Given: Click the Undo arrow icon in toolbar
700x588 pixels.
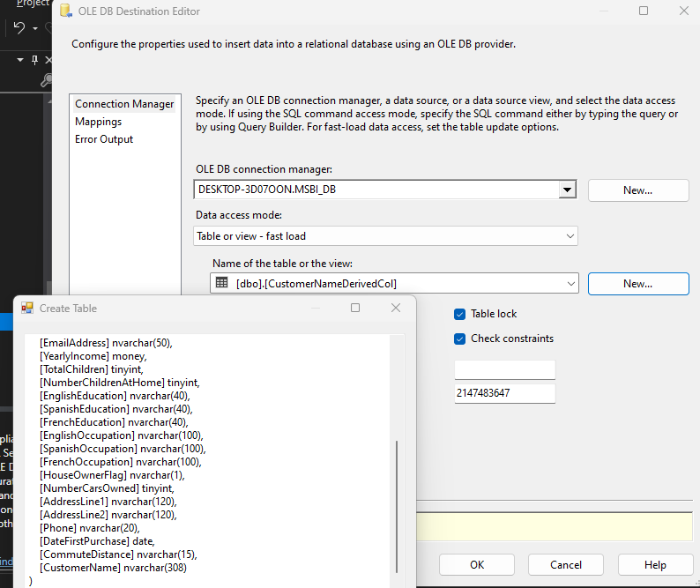Looking at the screenshot, I should click(x=19, y=27).
